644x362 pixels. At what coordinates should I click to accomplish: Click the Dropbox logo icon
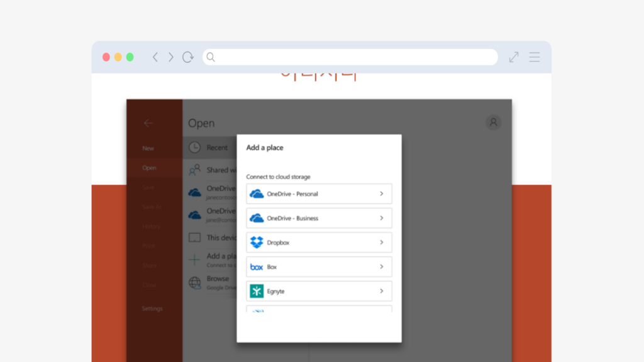pyautogui.click(x=257, y=243)
